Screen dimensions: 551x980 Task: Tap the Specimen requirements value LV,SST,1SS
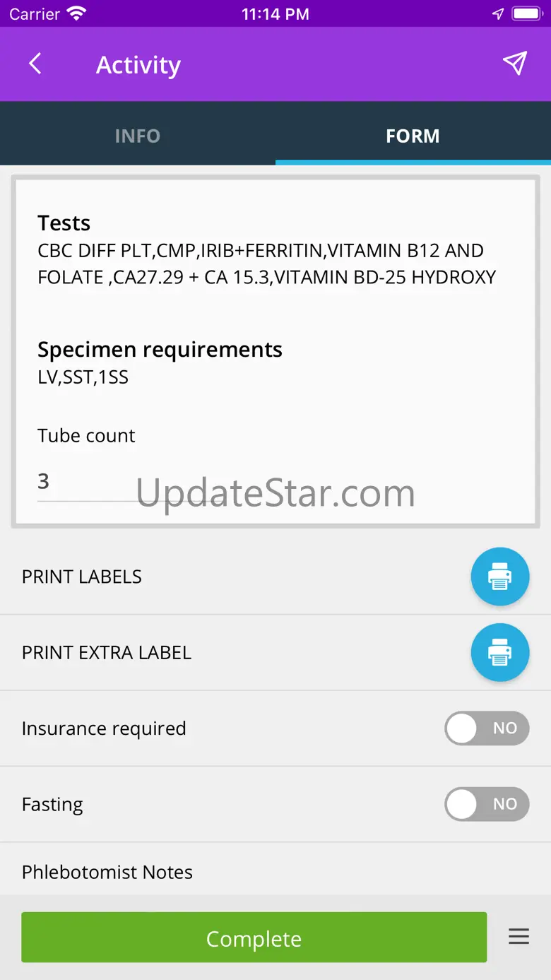(x=83, y=377)
